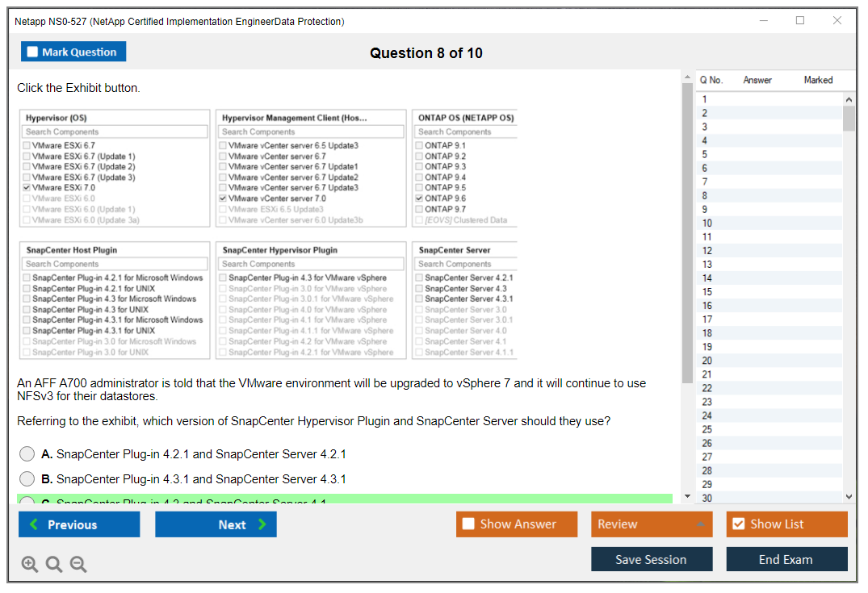Open the Review dropdown
This screenshot has height=593, width=868.
pyautogui.click(x=652, y=524)
